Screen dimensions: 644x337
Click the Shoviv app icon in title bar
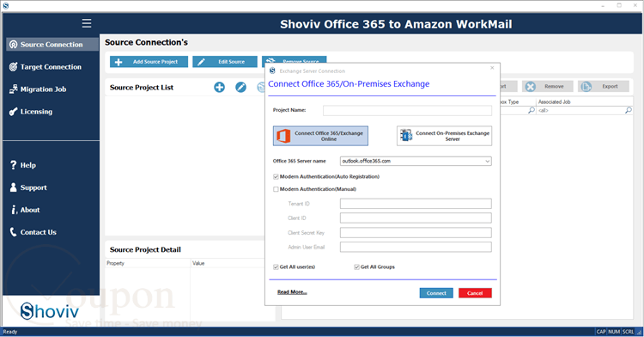[x=5, y=5]
